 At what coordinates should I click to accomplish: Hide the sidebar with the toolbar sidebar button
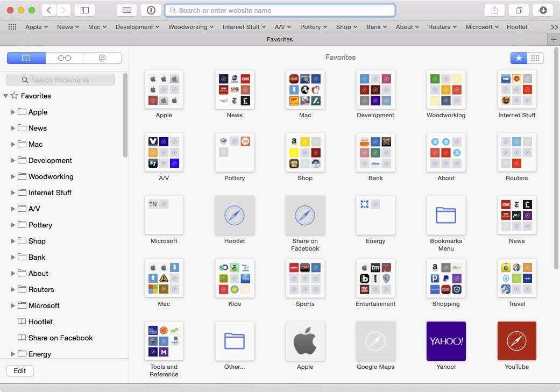tap(84, 10)
